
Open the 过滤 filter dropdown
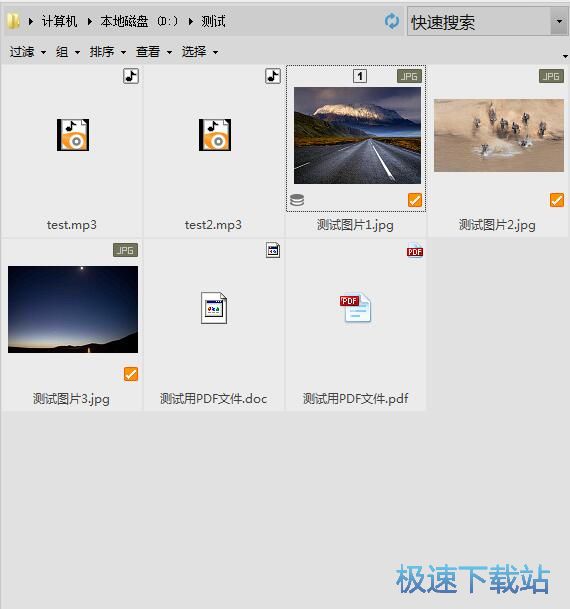click(28, 52)
